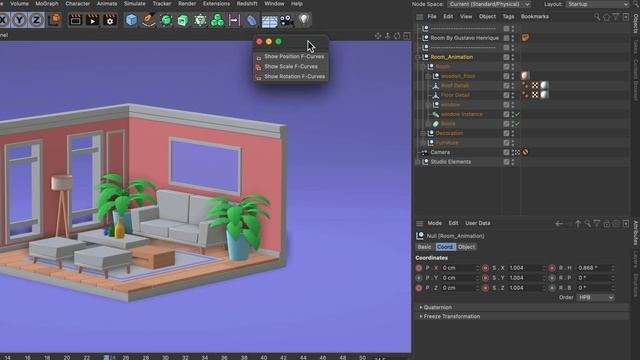The width and height of the screenshot is (640, 360).
Task: Collapse the Room_Animation tree node
Action: pos(418,57)
